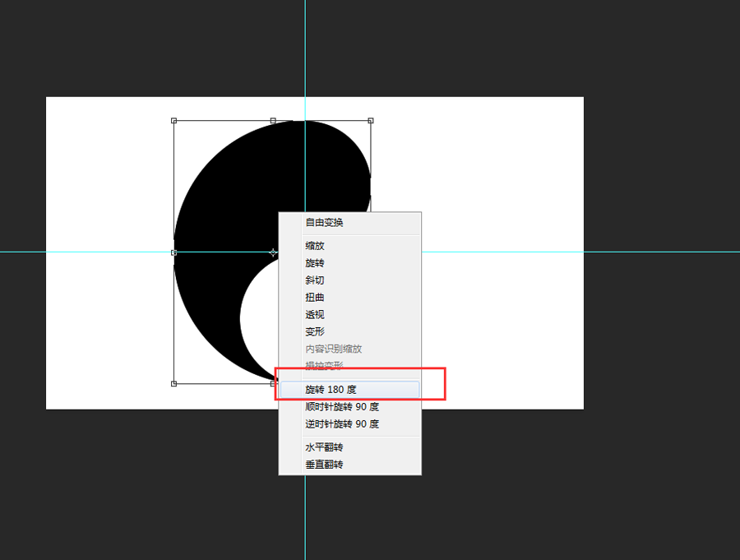Select the 旋转 menu entry
Screen dimensions: 740x560
tap(349, 263)
